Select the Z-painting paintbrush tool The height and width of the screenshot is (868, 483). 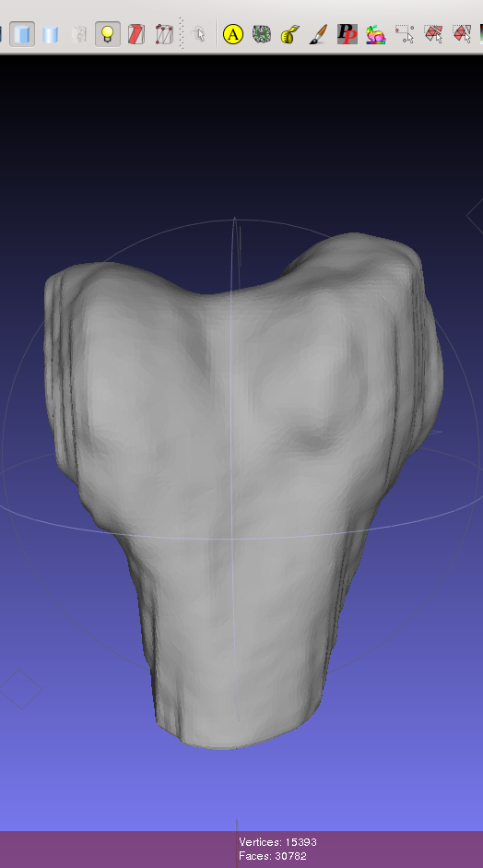tap(318, 34)
